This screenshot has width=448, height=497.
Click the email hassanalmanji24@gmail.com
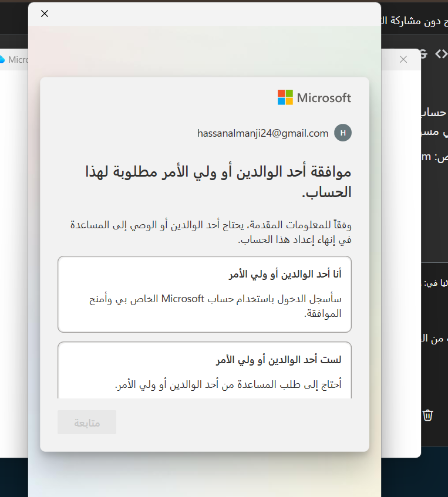tap(262, 133)
